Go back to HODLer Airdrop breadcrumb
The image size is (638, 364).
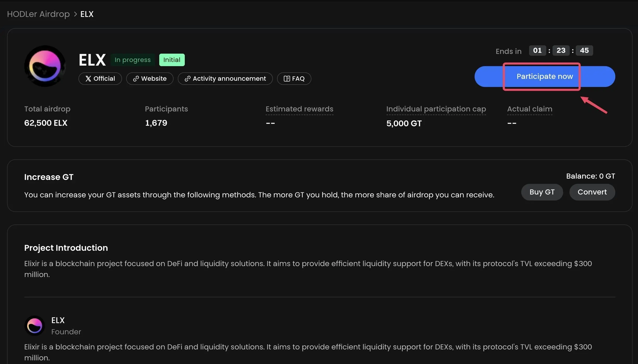(38, 14)
